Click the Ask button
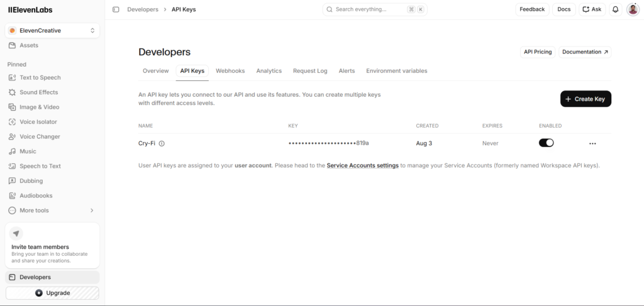644x306 pixels. click(592, 9)
